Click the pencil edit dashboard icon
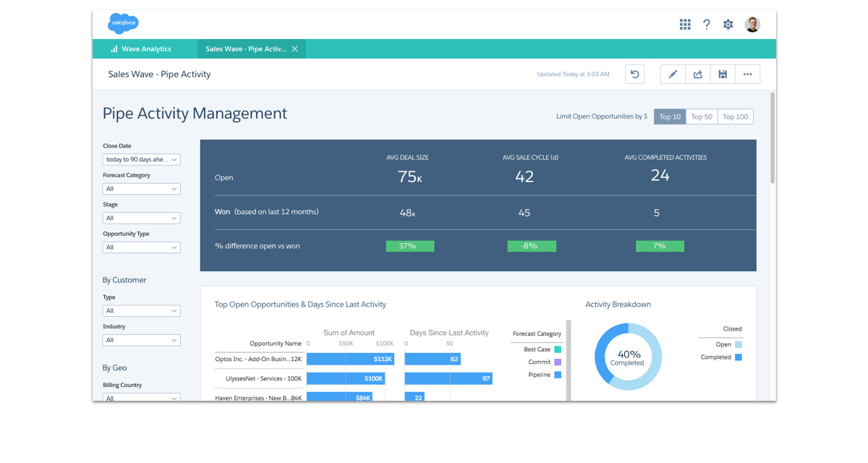 pos(673,74)
